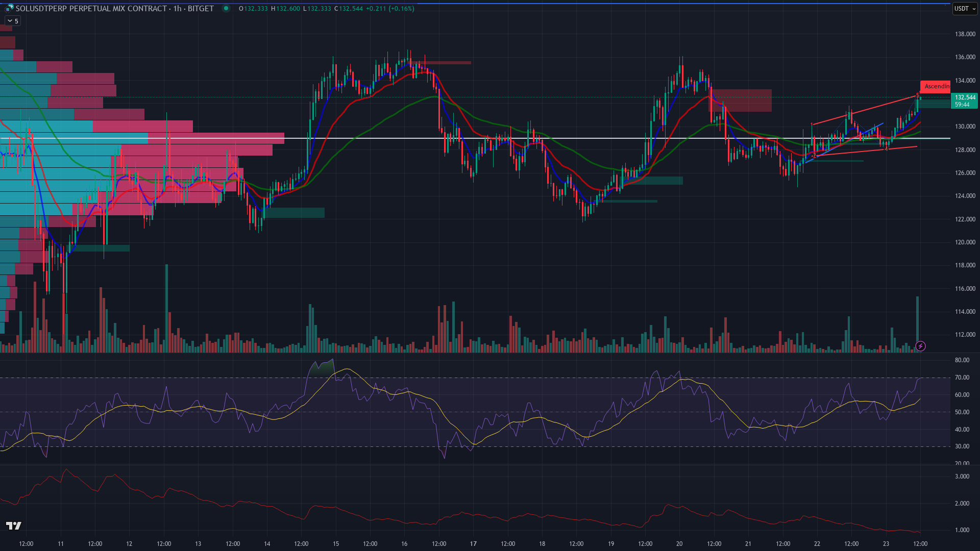The width and height of the screenshot is (980, 551).
Task: Click the TradingView logo
Action: pos(14,525)
